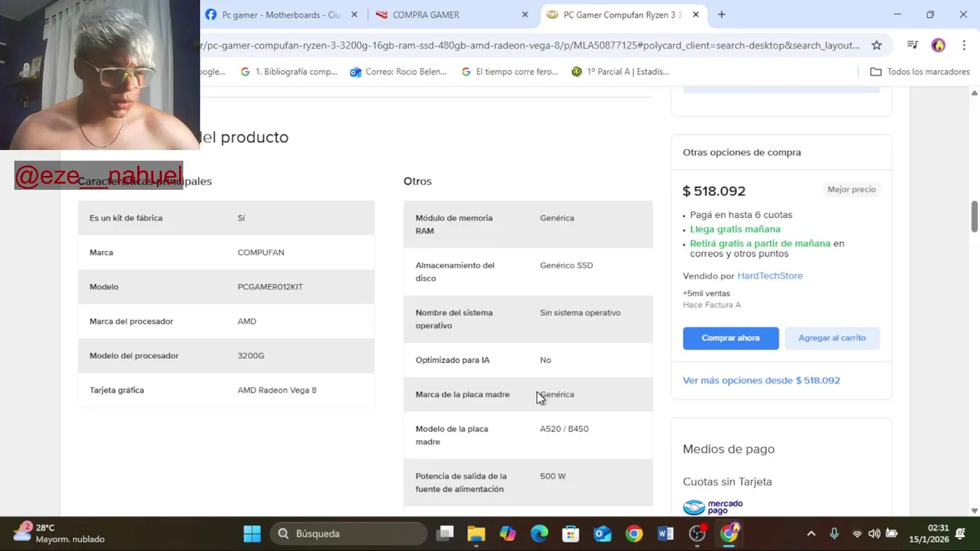Click Optimizado para IA label
Screen dimensions: 980x551
coord(452,360)
